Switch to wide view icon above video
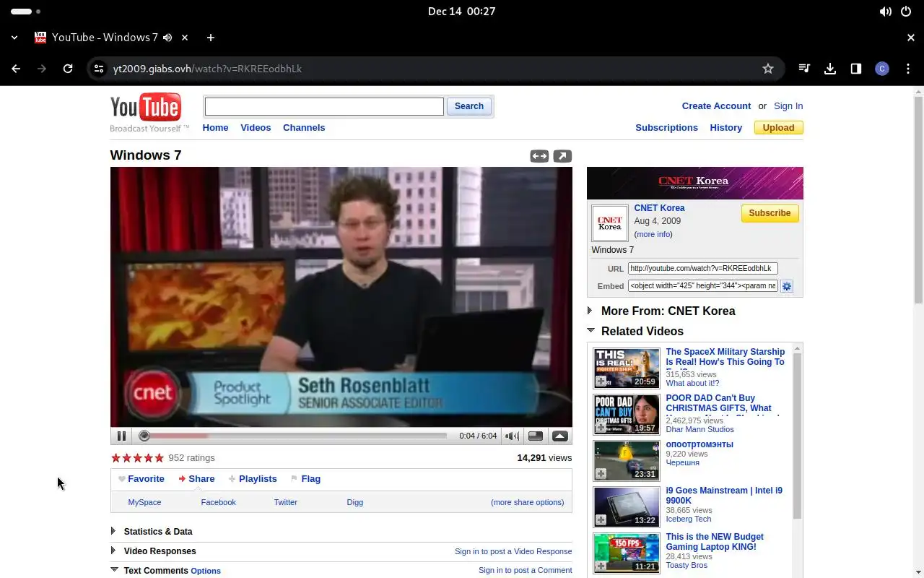 539,156
